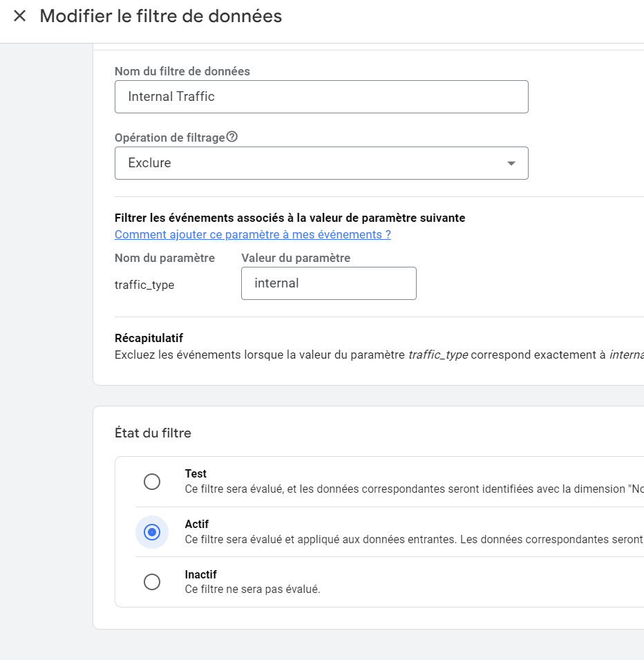
Task: Click the Opération de filtrage label text
Action: (x=169, y=138)
